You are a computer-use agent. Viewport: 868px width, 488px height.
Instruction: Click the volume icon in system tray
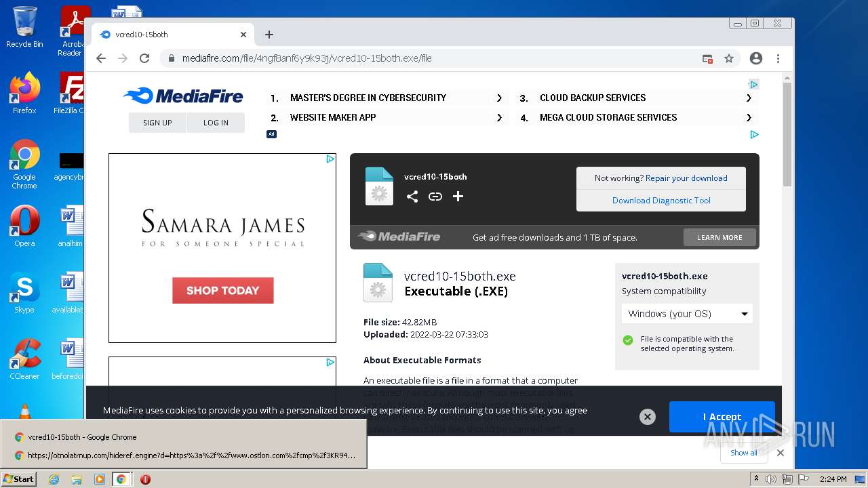(772, 479)
